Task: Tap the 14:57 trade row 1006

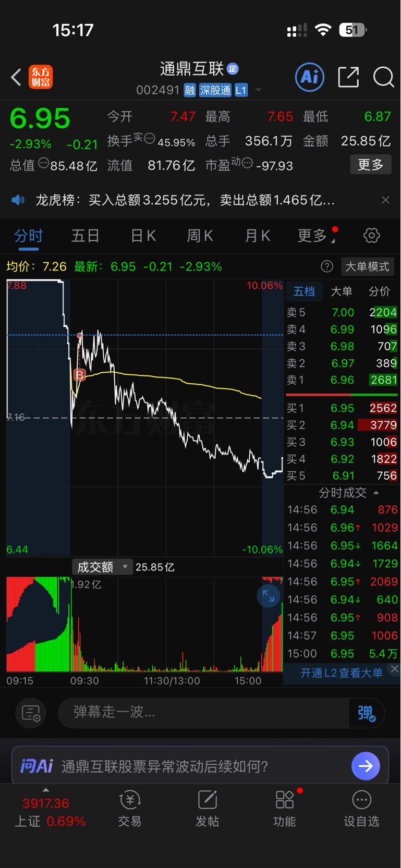Action: [343, 635]
